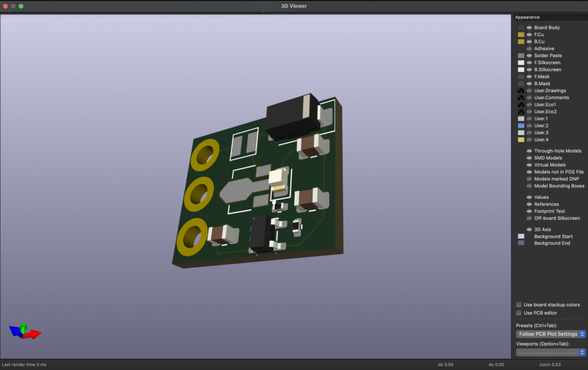
Task: Click the User.2 blue color swatch
Action: pyautogui.click(x=521, y=125)
